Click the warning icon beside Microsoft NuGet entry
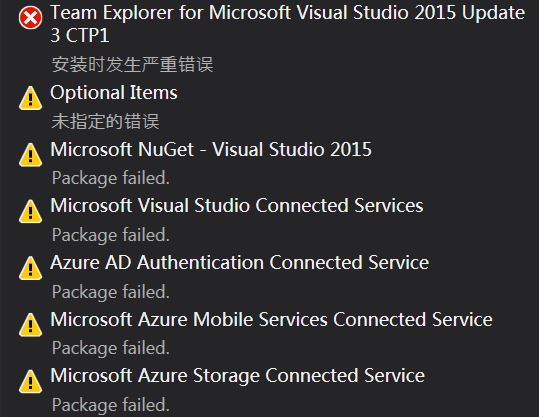This screenshot has height=417, width=539. click(31, 155)
